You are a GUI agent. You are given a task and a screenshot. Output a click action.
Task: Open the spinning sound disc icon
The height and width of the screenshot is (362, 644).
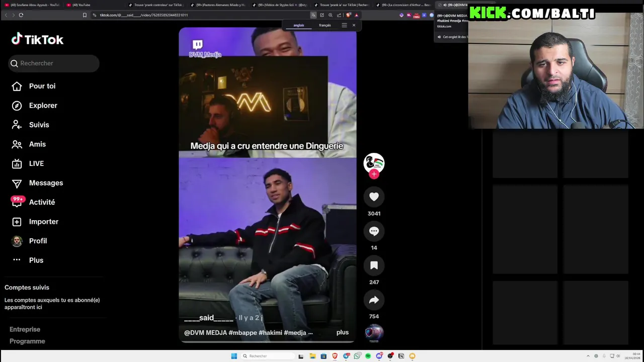(374, 333)
